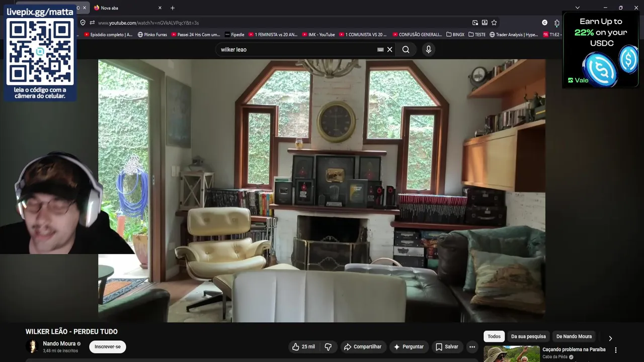Save the video with the Salvar button

(x=447, y=346)
